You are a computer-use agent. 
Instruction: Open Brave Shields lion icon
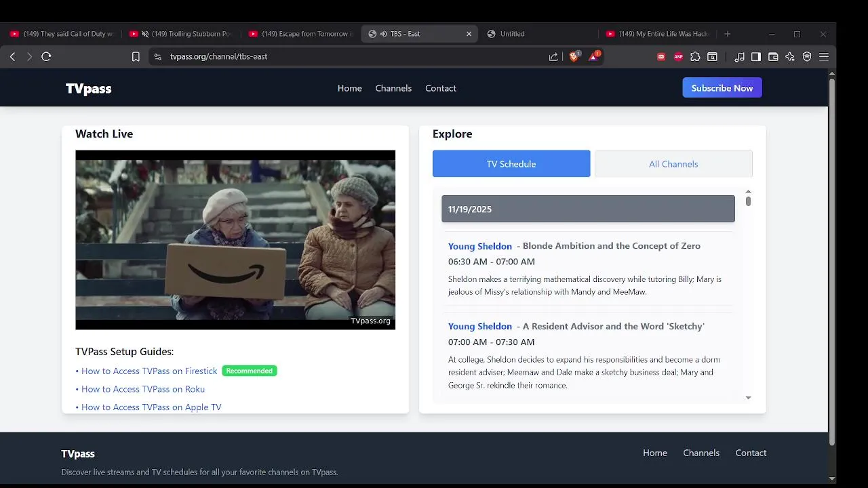pos(574,56)
